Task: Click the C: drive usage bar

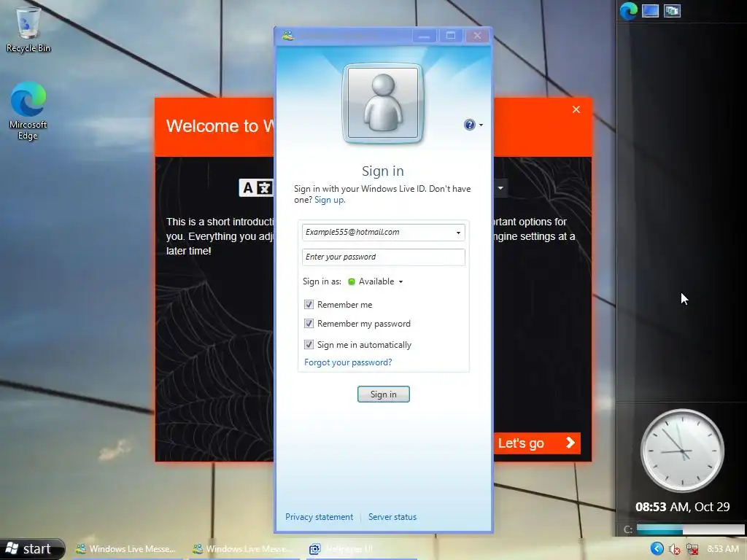Action: 690,529
